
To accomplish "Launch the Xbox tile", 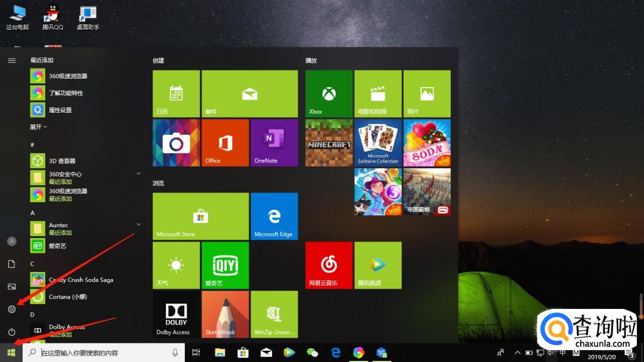I will (x=329, y=94).
